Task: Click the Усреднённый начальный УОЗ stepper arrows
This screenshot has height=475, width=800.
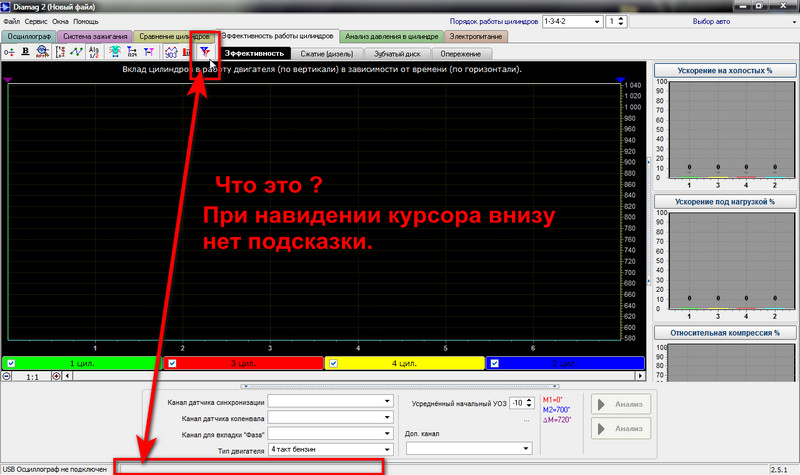Action: click(529, 403)
